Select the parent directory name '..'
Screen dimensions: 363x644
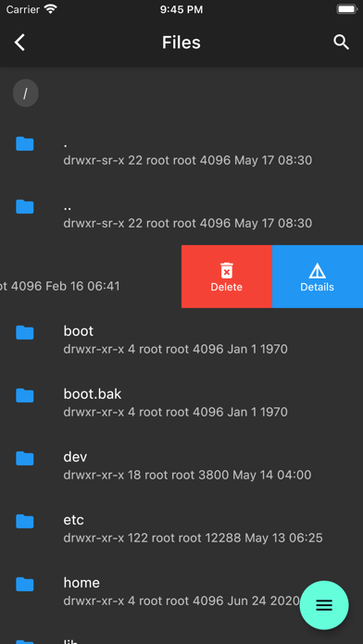coord(68,208)
